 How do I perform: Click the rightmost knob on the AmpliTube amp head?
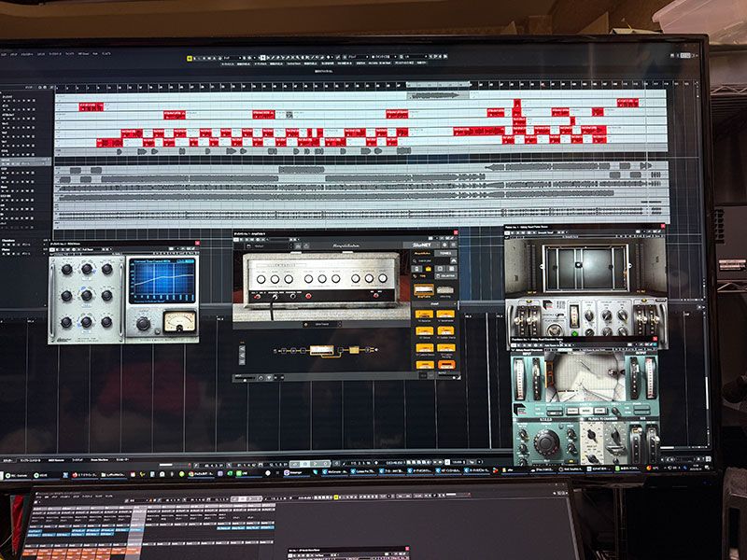pyautogui.click(x=383, y=278)
